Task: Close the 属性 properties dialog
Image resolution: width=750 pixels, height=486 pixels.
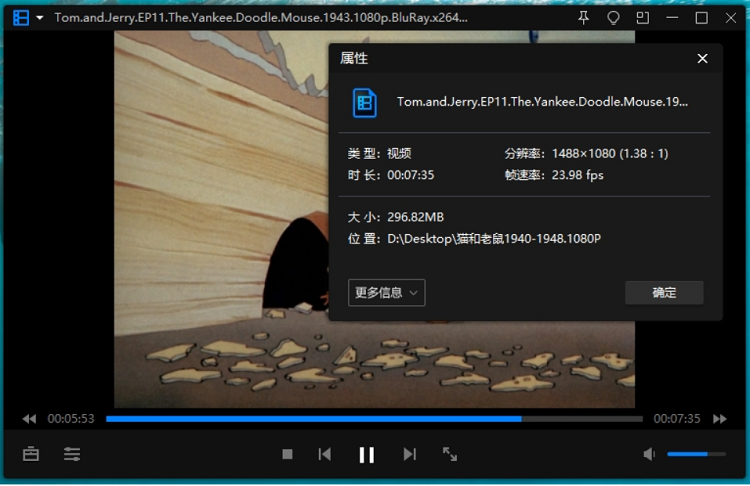Action: pyautogui.click(x=702, y=59)
